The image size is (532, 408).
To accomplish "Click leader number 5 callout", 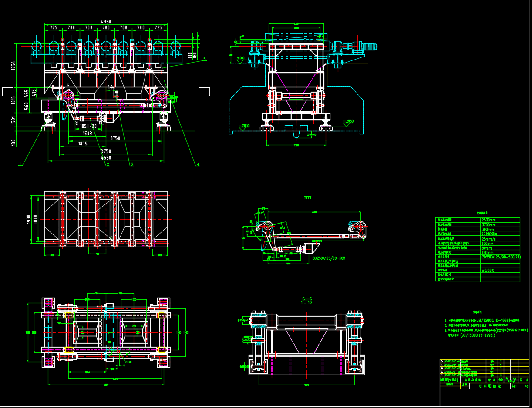I will 205,59.
